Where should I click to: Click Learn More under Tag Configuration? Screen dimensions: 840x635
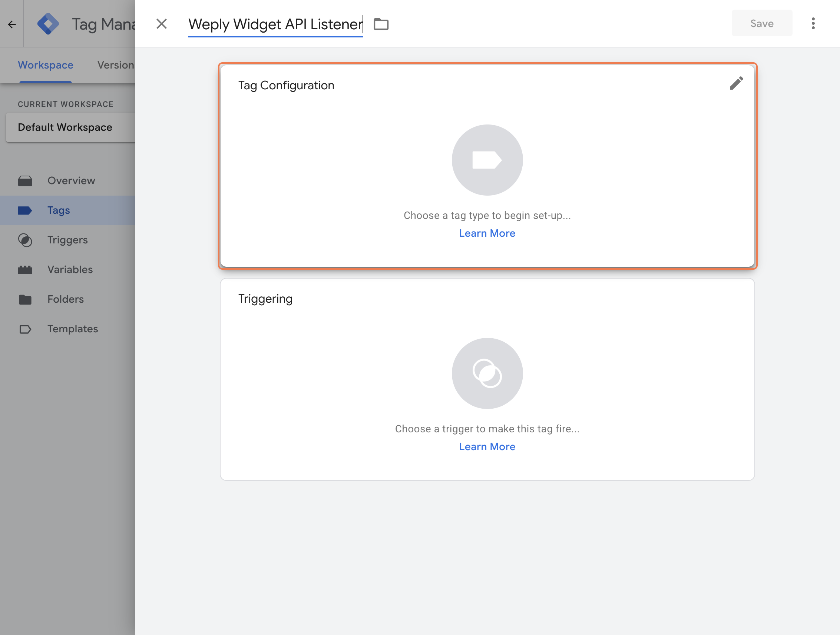[487, 233]
